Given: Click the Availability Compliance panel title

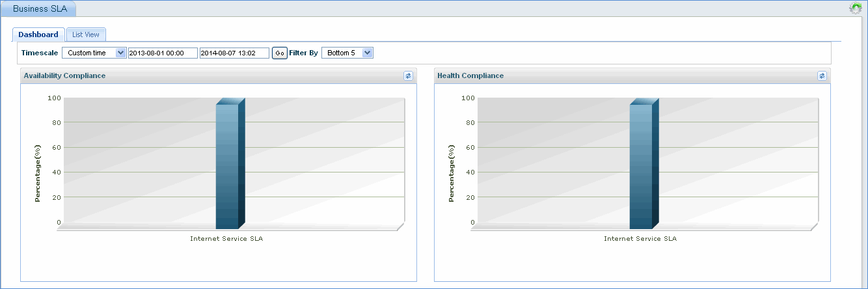Looking at the screenshot, I should coord(64,76).
